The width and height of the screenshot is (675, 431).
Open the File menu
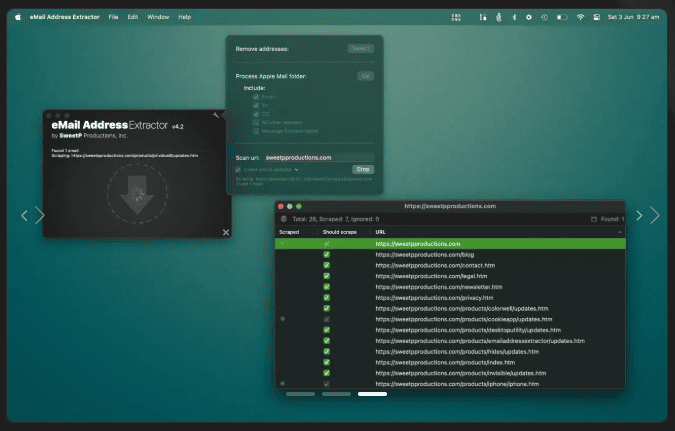coord(113,17)
